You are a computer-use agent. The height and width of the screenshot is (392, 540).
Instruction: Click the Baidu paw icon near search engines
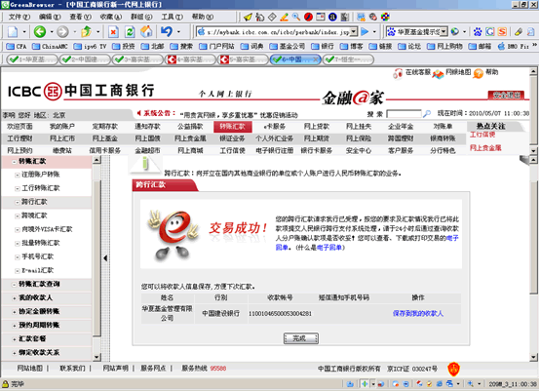point(478,32)
